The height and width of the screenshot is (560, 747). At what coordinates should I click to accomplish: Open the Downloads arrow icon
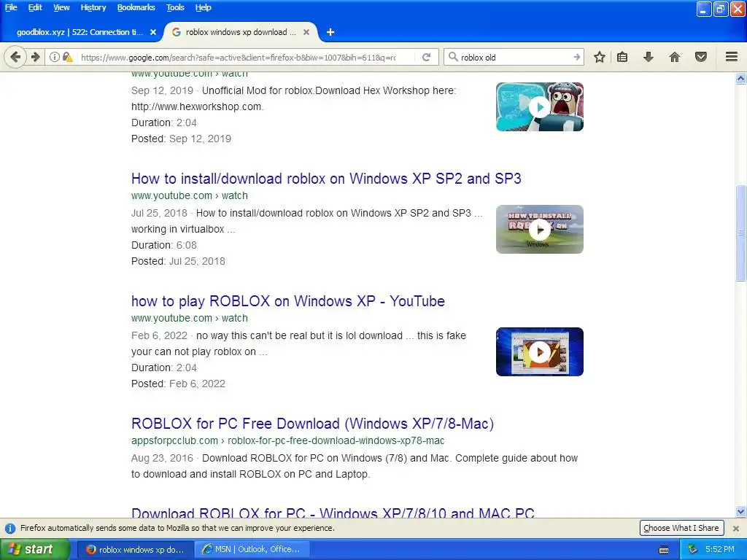point(648,57)
